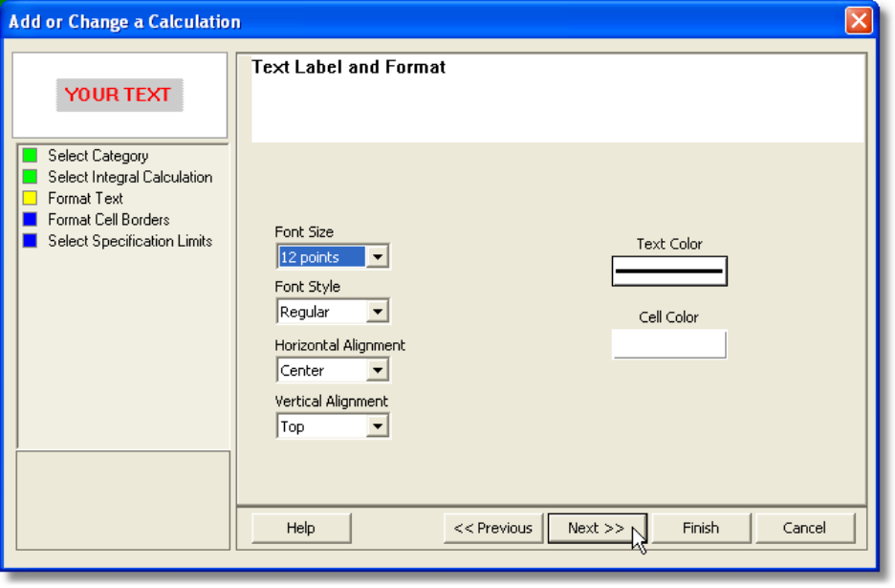Image resolution: width=895 pixels, height=588 pixels.
Task: Click the Font Style label
Action: (308, 287)
